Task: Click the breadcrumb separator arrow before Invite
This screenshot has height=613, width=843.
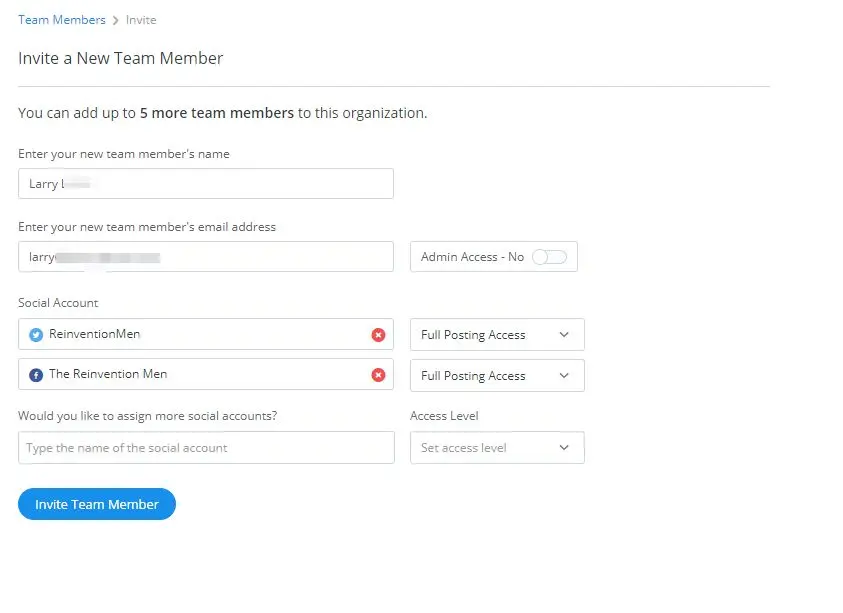Action: coord(116,20)
